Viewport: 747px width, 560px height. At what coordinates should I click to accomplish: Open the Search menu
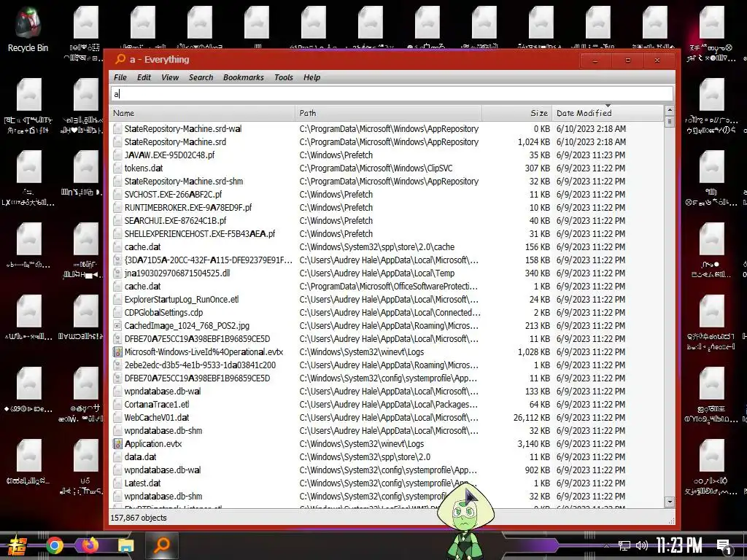[x=201, y=77]
